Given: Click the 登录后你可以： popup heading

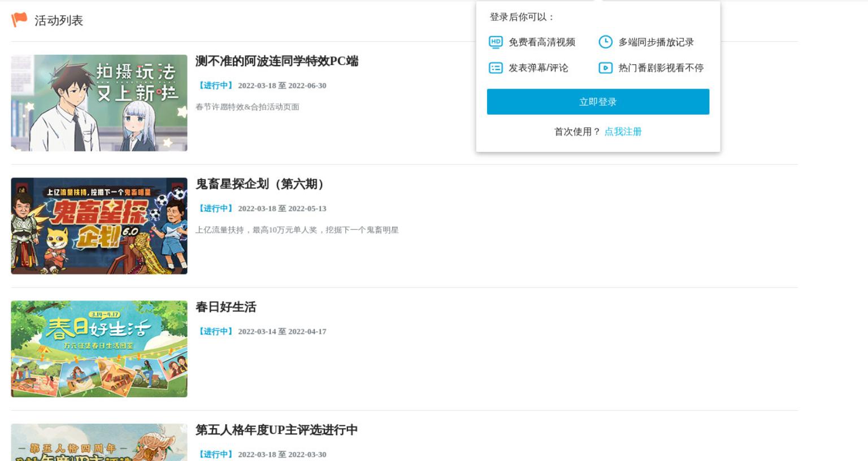Looking at the screenshot, I should tap(523, 17).
